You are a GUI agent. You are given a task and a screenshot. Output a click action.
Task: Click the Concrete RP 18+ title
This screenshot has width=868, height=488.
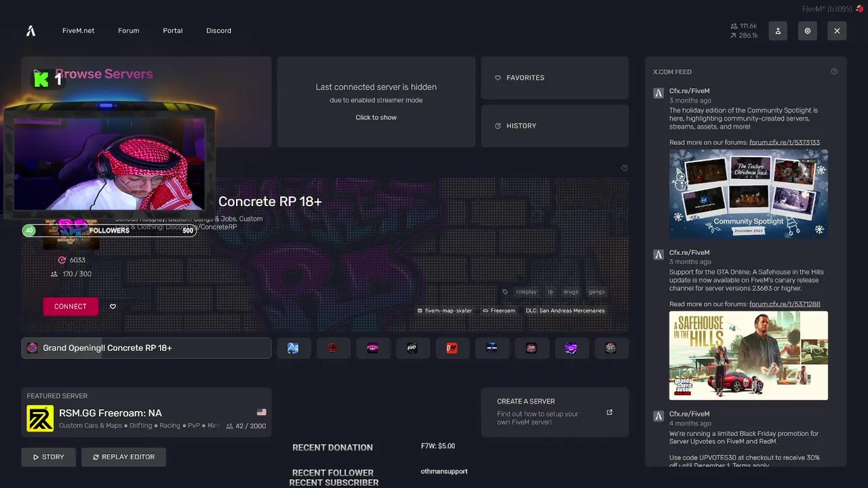pyautogui.click(x=270, y=201)
